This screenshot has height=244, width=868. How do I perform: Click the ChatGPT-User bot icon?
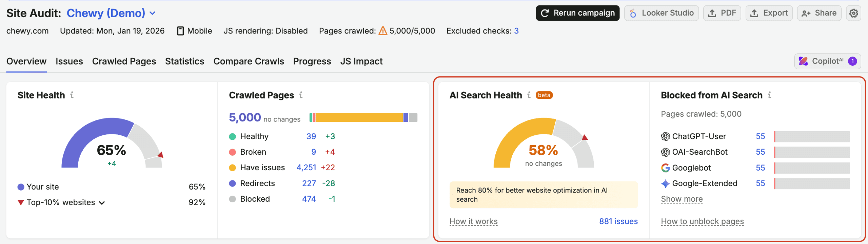pos(665,136)
